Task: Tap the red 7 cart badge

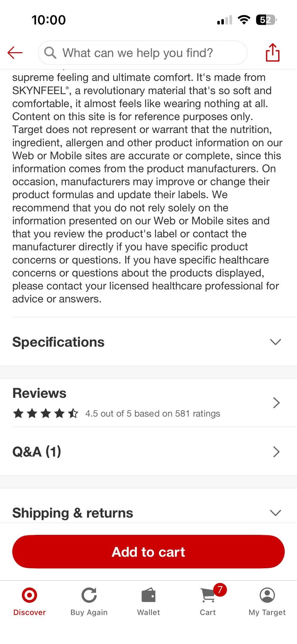Action: 220,590
